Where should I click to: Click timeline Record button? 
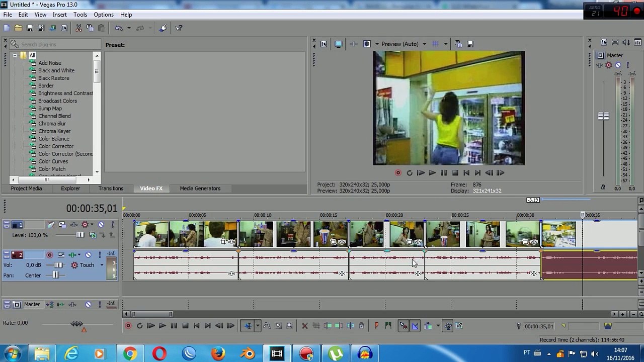pos(128,326)
